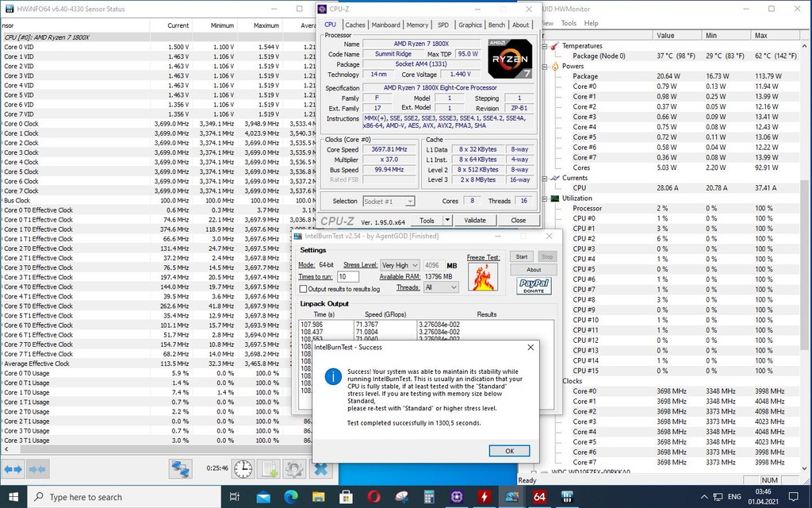
Task: Open the Stress Level dropdown
Action: [x=400, y=265]
